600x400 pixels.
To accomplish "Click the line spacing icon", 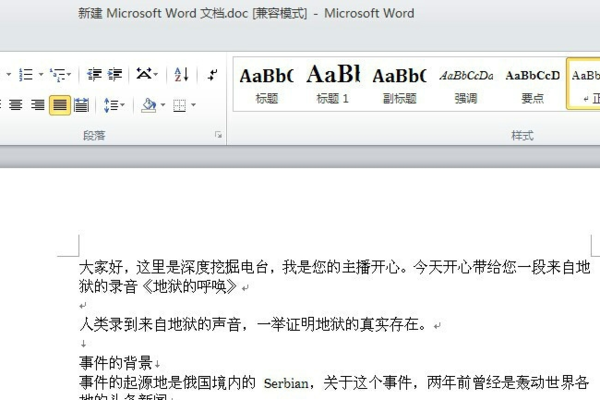I will pyautogui.click(x=111, y=105).
